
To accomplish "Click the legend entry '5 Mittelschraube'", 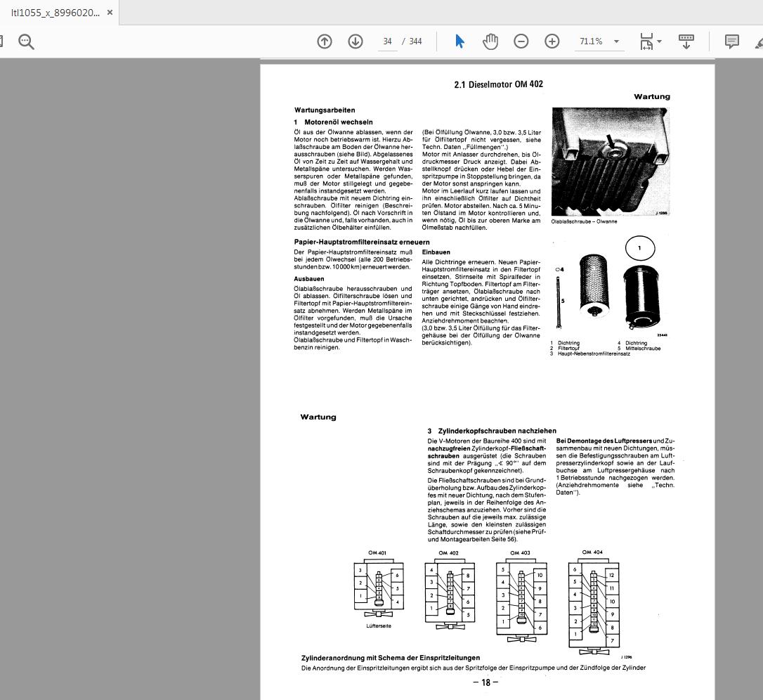I will [639, 349].
